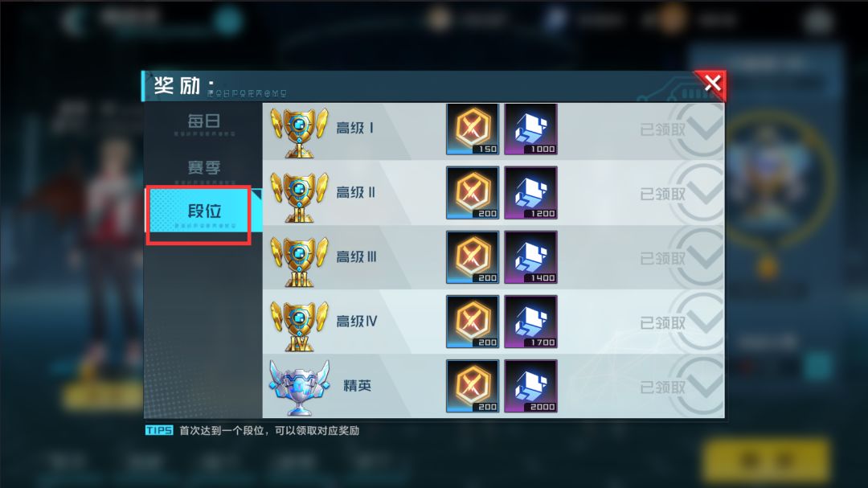Click the blurred yellow button at bottom right
868x488 pixels.
click(x=766, y=461)
